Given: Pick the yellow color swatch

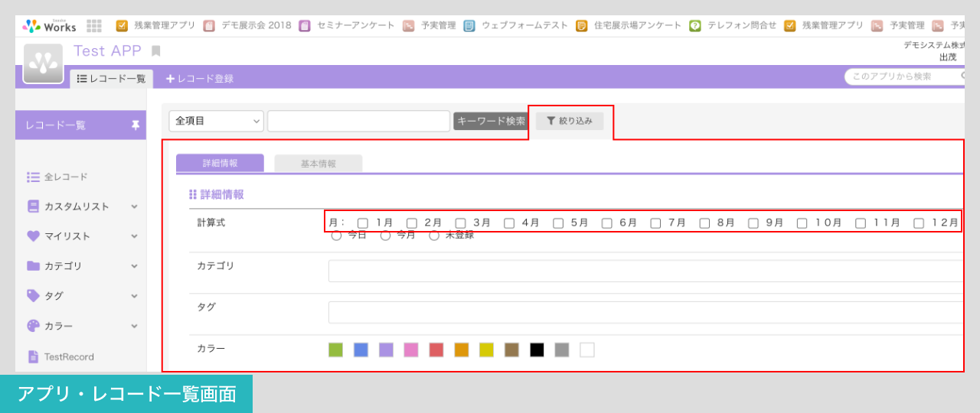Looking at the screenshot, I should [x=486, y=350].
